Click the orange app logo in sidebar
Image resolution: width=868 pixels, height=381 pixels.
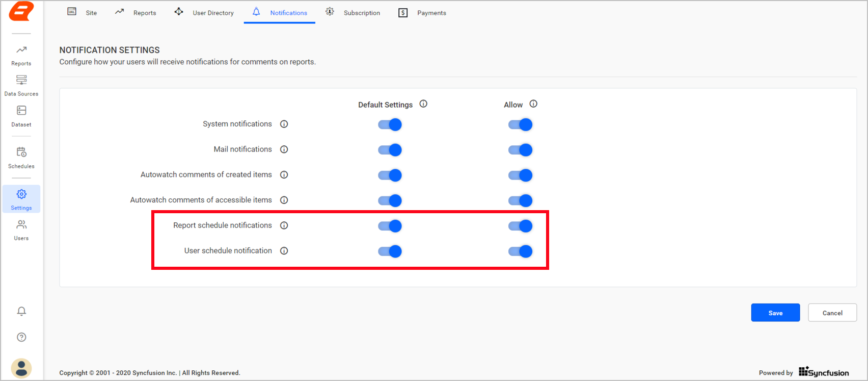[x=21, y=11]
